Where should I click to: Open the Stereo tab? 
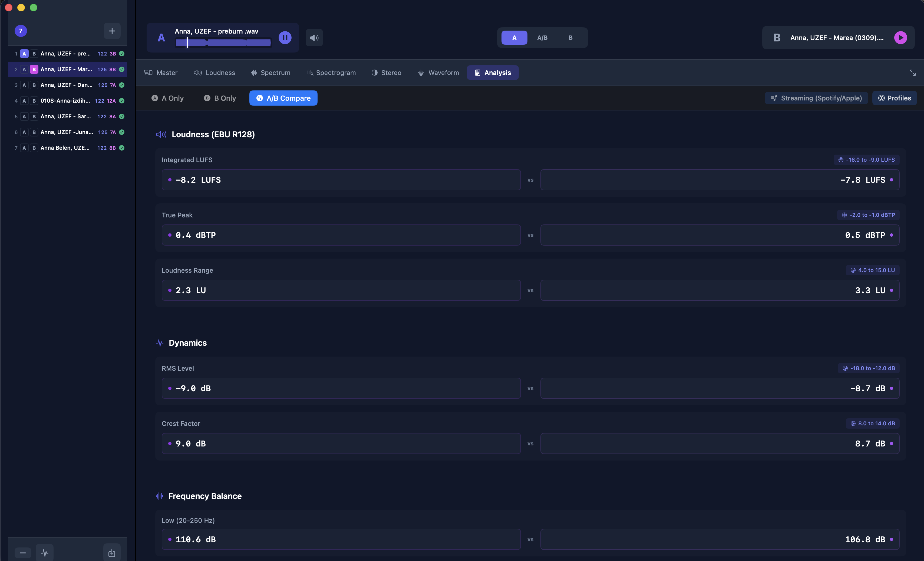click(386, 73)
